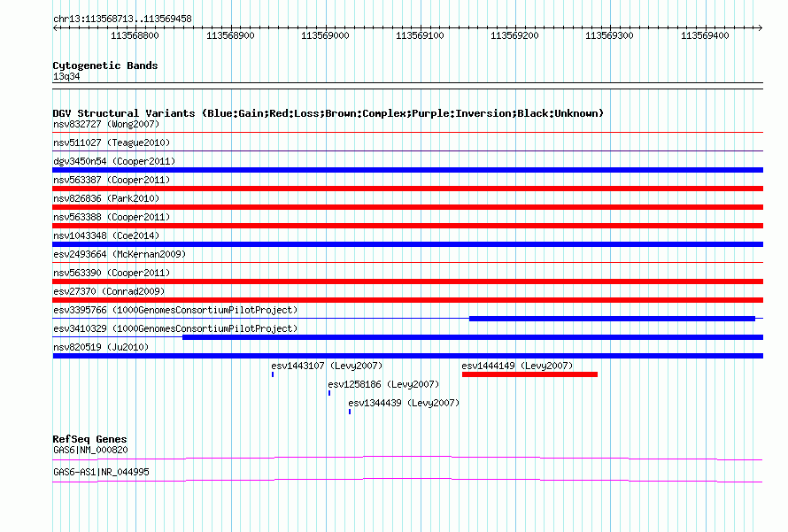Select ruler position 113569400
The image size is (788, 532).
[x=705, y=35]
